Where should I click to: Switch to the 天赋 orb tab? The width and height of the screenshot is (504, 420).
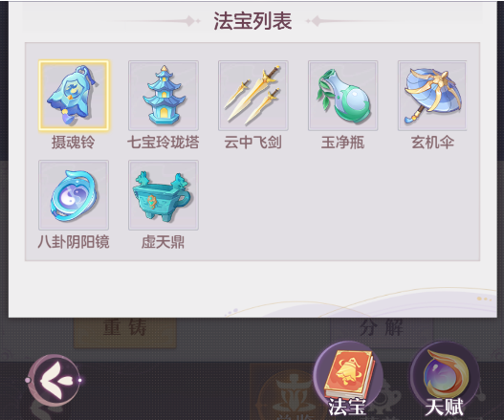point(445,379)
